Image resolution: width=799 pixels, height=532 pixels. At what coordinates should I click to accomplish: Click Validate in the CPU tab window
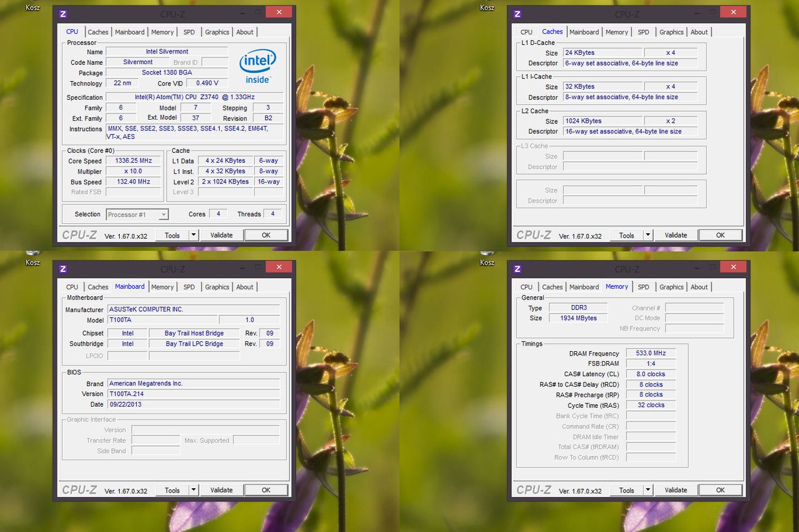[222, 235]
